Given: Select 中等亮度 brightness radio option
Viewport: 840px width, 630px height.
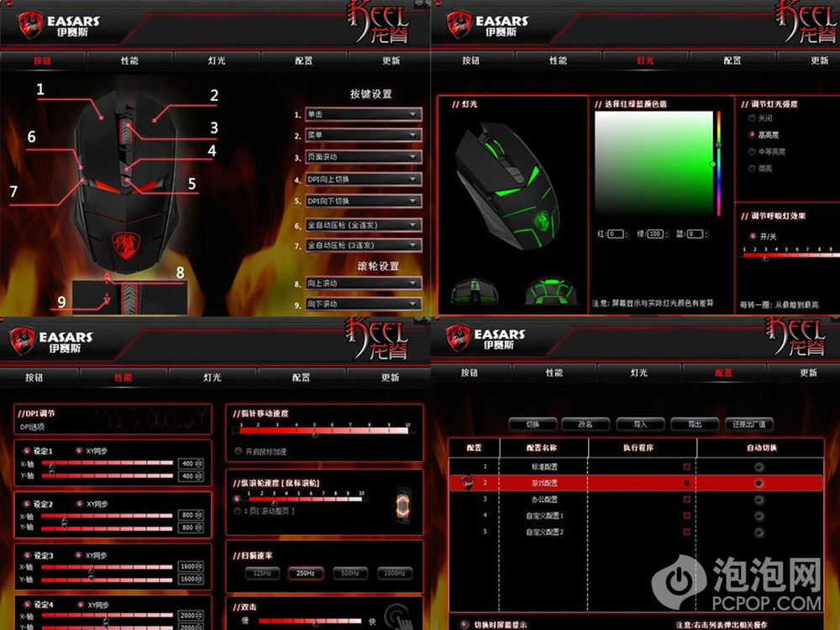Looking at the screenshot, I should point(751,152).
